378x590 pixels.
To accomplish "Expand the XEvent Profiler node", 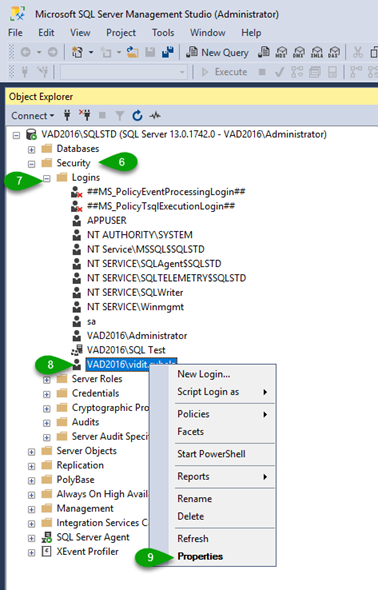I will [x=32, y=552].
